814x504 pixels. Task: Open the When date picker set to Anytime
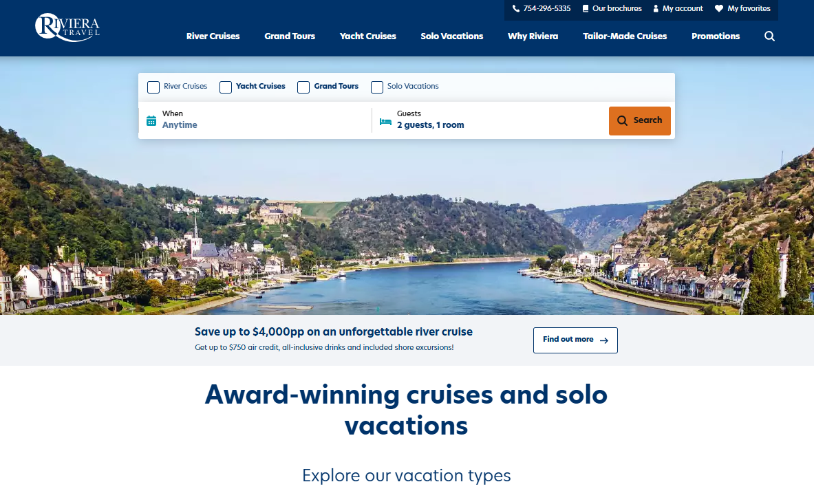coord(255,120)
